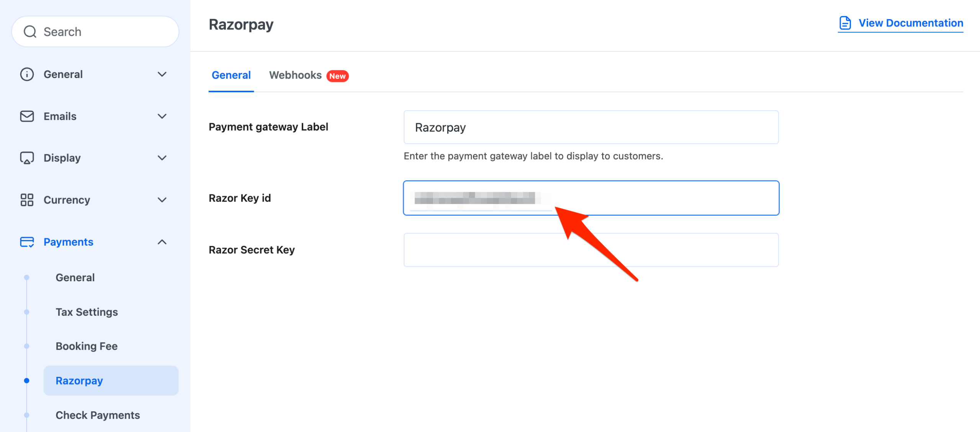Expand the Emails section chevron

click(x=162, y=116)
